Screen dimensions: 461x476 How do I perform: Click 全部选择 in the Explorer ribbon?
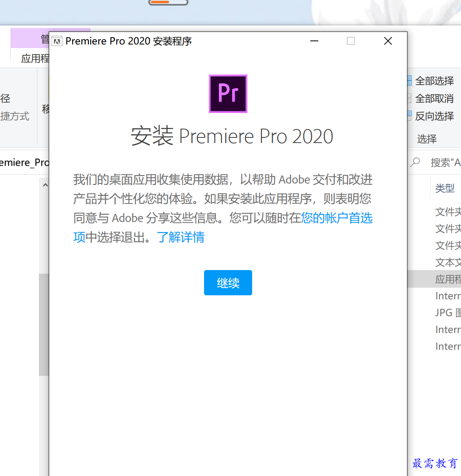click(x=434, y=81)
